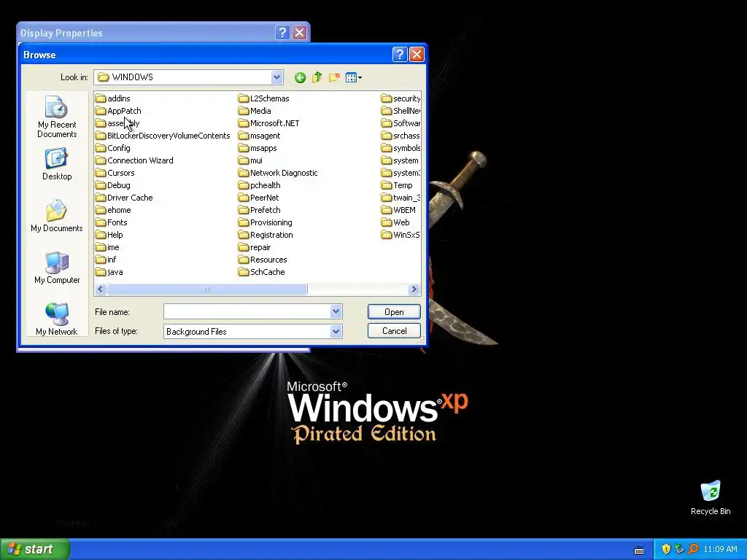Select the Registration folder
747x560 pixels.
(x=266, y=235)
